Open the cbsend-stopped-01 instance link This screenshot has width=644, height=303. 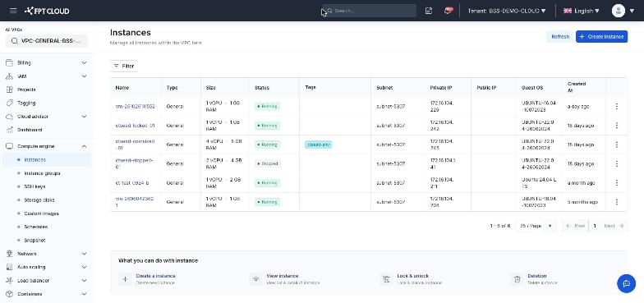(135, 163)
